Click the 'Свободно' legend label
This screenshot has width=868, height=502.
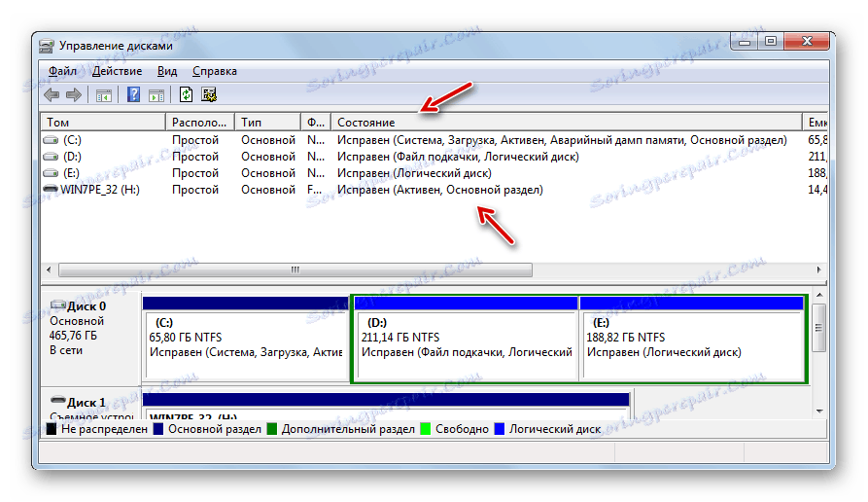click(462, 429)
